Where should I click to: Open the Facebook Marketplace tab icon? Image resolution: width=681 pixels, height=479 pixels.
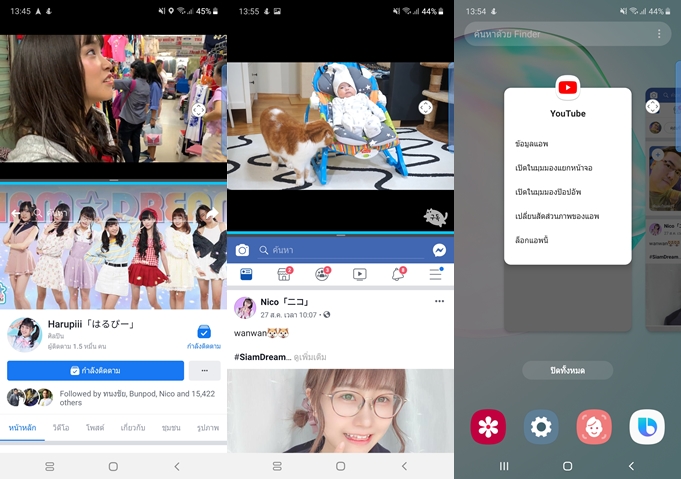pyautogui.click(x=283, y=274)
